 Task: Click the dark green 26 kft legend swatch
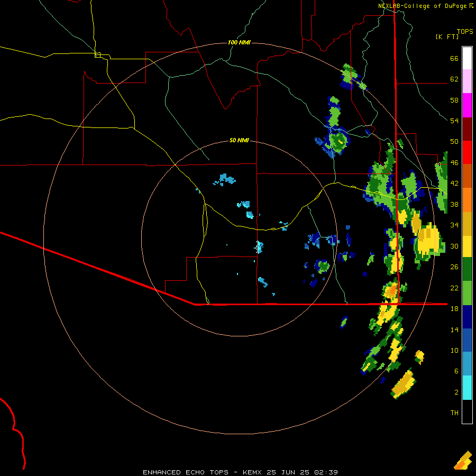[467, 269]
